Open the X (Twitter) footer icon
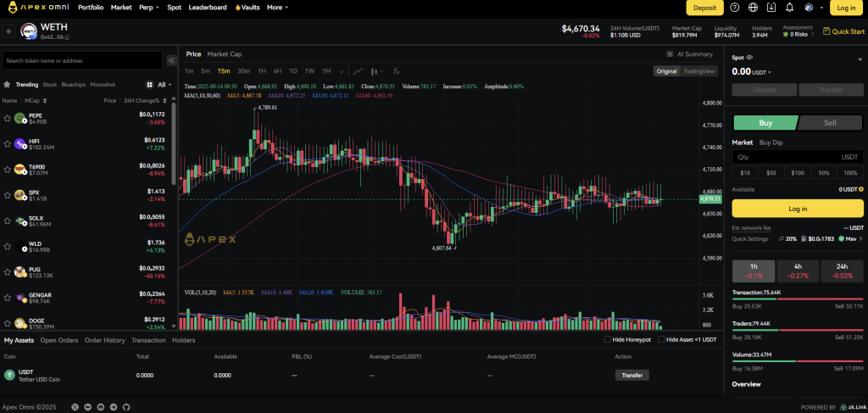The width and height of the screenshot is (868, 413). pos(75,407)
